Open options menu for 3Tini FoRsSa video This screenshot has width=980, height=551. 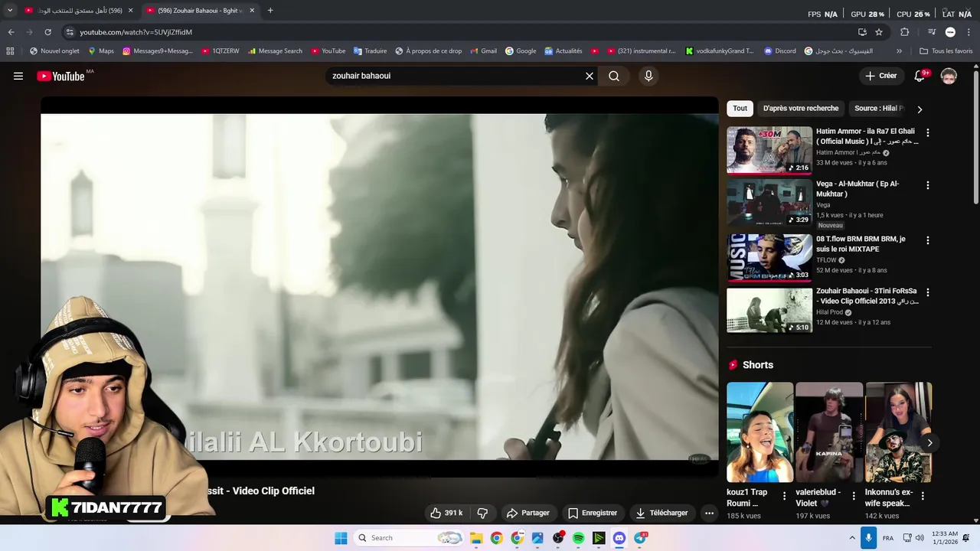tap(928, 292)
